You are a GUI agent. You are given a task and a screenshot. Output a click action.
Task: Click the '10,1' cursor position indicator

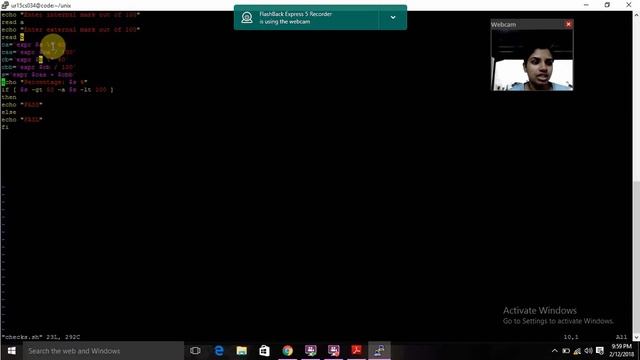point(571,337)
